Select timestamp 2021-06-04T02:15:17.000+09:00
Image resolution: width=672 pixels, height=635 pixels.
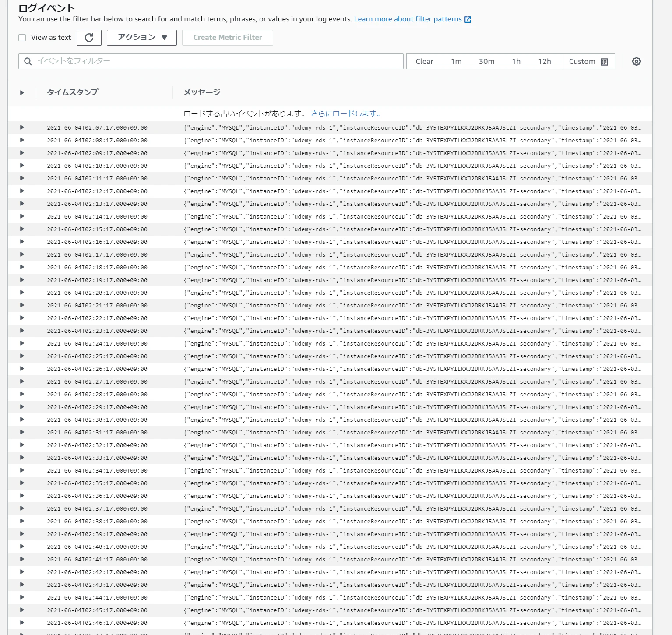97,229
